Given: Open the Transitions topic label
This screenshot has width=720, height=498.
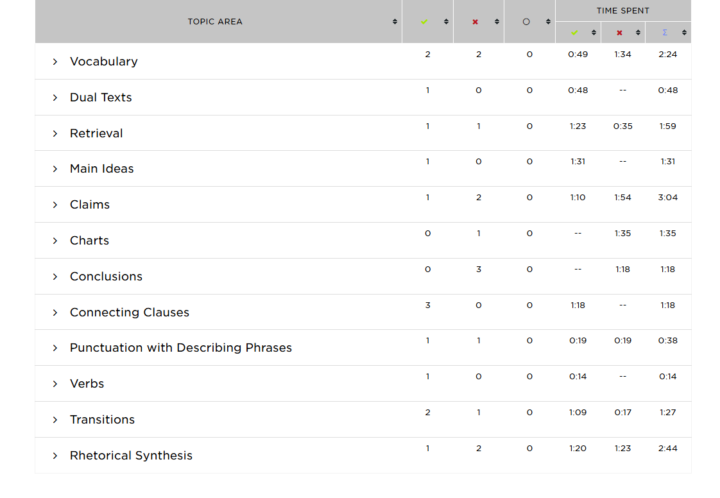Looking at the screenshot, I should (102, 420).
